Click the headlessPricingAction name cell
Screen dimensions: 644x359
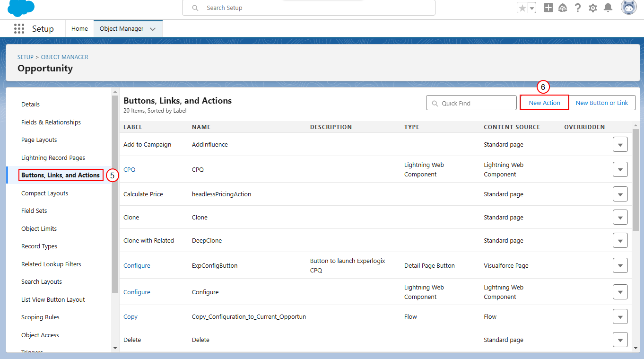click(x=221, y=194)
